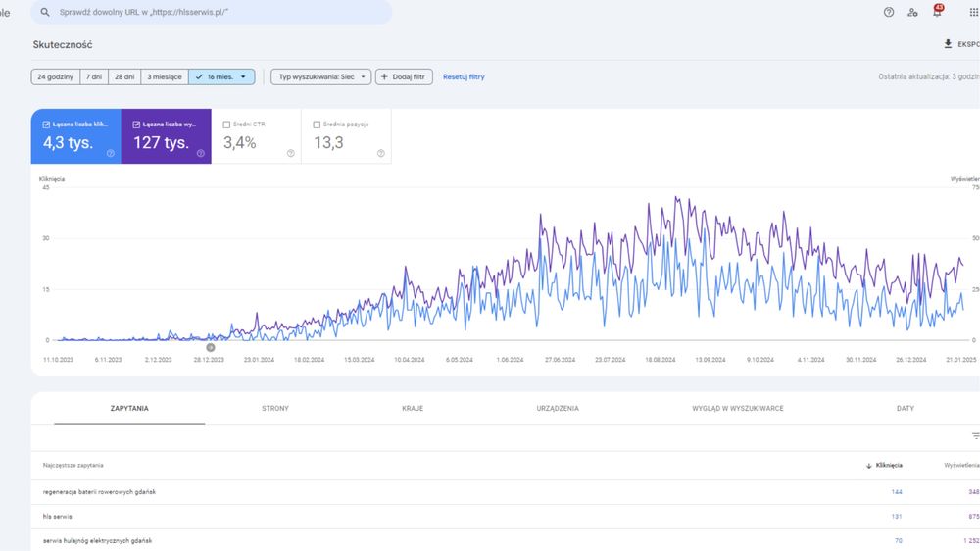Toggle Łączna liczba kliknięć checkbox
The width and height of the screenshot is (980, 551).
(46, 125)
